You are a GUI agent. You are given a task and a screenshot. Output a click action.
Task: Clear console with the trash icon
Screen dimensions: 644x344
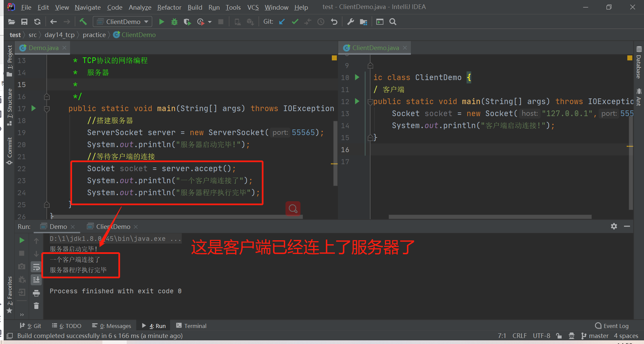tap(36, 306)
